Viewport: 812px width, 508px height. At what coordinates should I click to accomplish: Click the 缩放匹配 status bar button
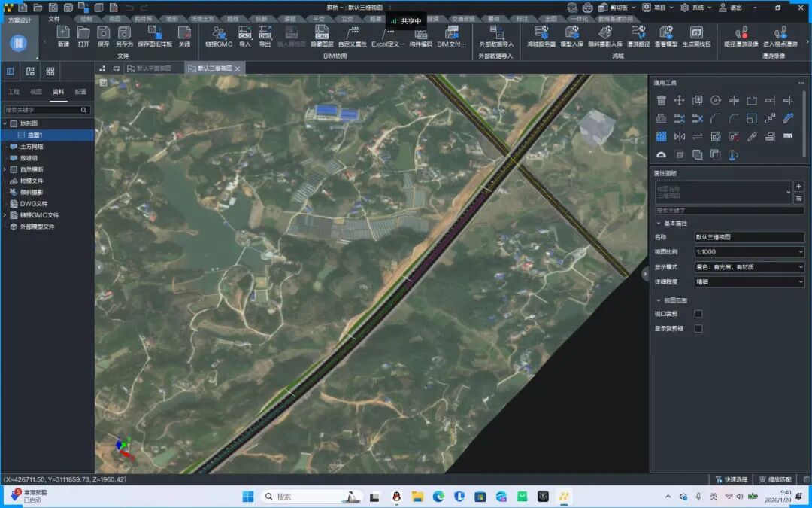776,479
